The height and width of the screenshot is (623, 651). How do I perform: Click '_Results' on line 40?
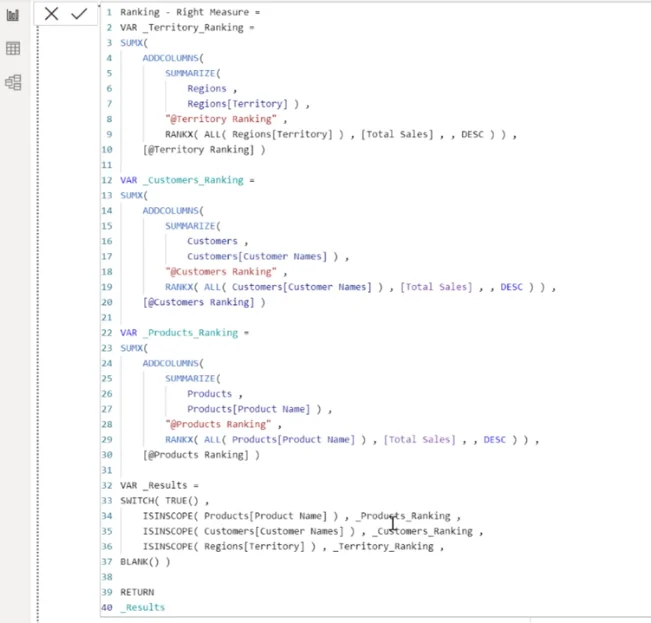(142, 608)
